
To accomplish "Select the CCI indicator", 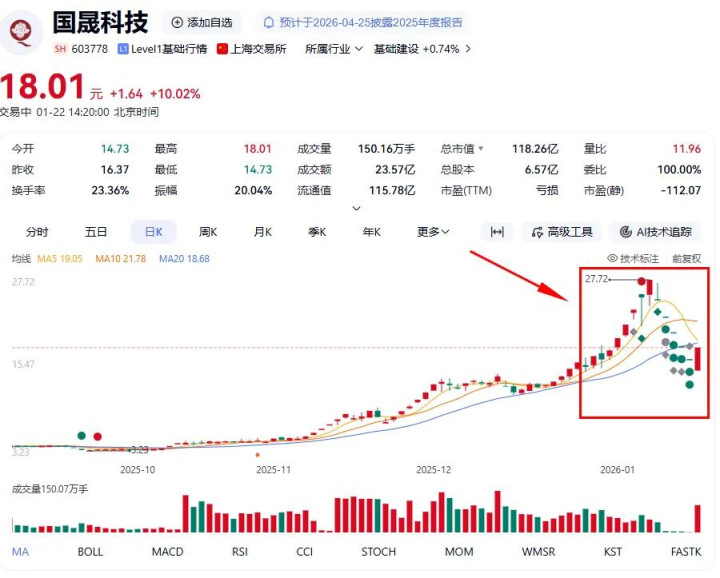I will 304,551.
